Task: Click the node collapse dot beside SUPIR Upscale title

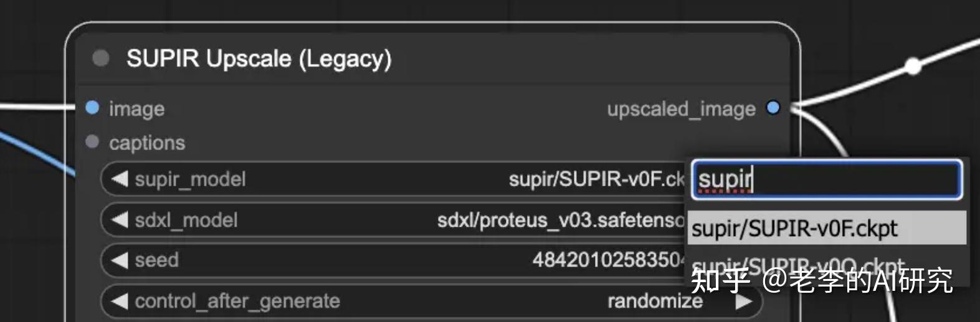Action: (100, 59)
